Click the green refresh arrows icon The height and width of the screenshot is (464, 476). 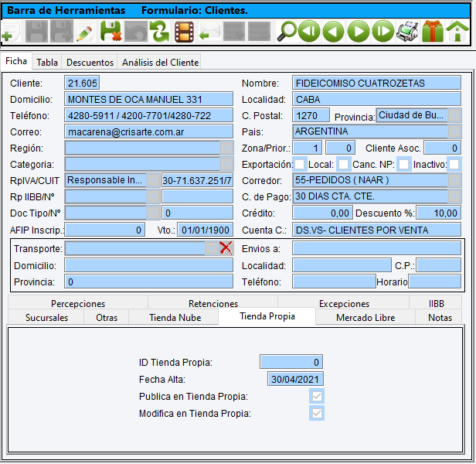pyautogui.click(x=159, y=32)
